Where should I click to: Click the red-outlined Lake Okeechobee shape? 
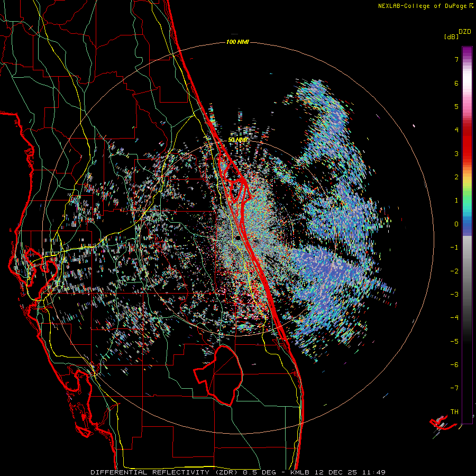click(x=218, y=376)
